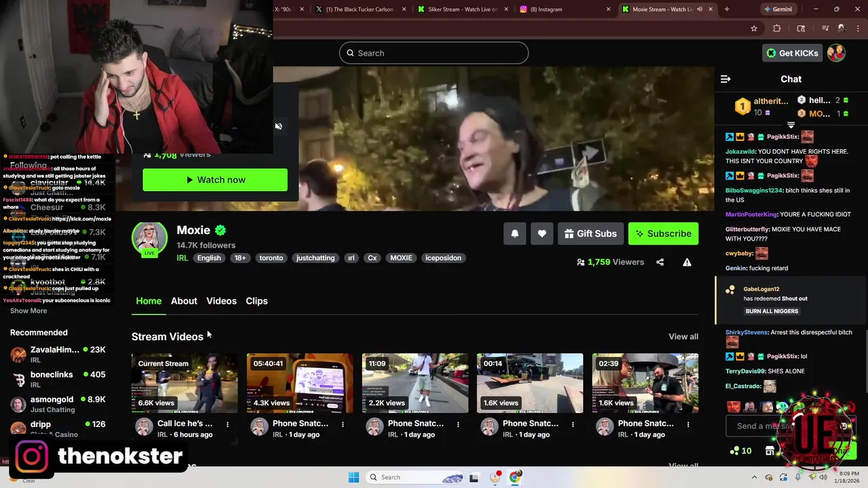Open the 05:40:41 video thumbnail

coord(300,383)
